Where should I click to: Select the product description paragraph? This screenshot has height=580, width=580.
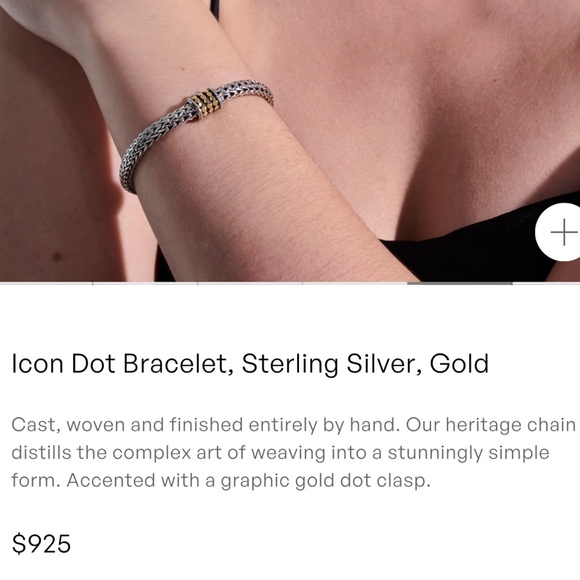click(293, 453)
